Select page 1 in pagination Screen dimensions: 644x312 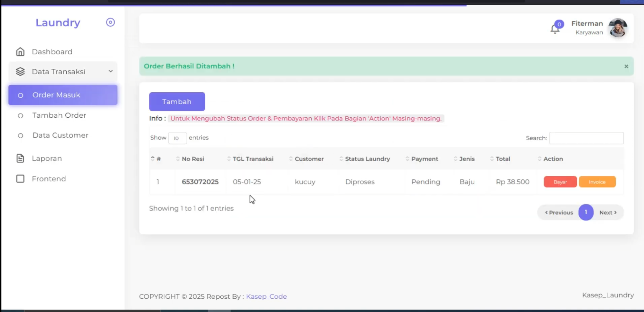coord(586,212)
